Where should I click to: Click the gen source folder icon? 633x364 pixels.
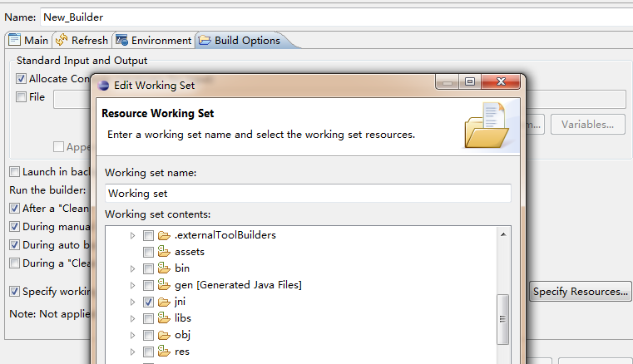164,285
